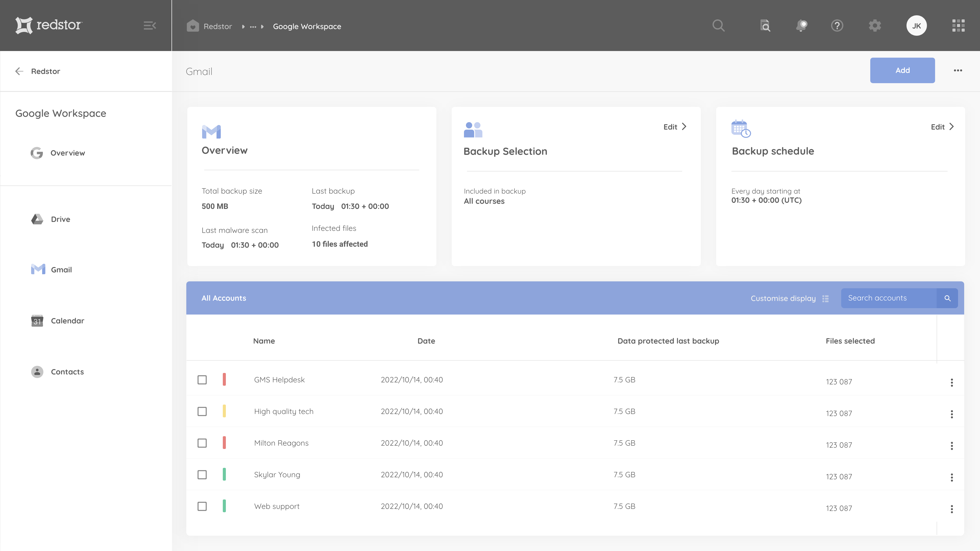Click the home icon in breadcrumb
Viewport: 980px width, 551px height.
pyautogui.click(x=193, y=26)
